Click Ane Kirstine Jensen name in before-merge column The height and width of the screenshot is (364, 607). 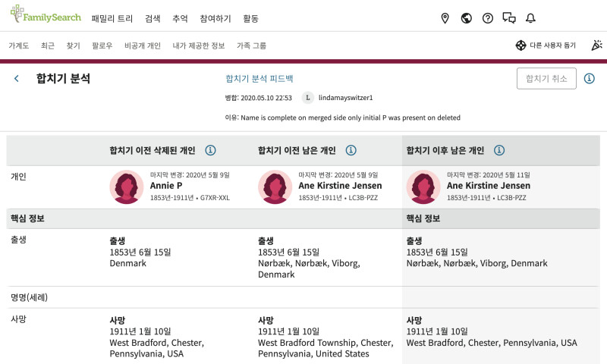point(340,186)
